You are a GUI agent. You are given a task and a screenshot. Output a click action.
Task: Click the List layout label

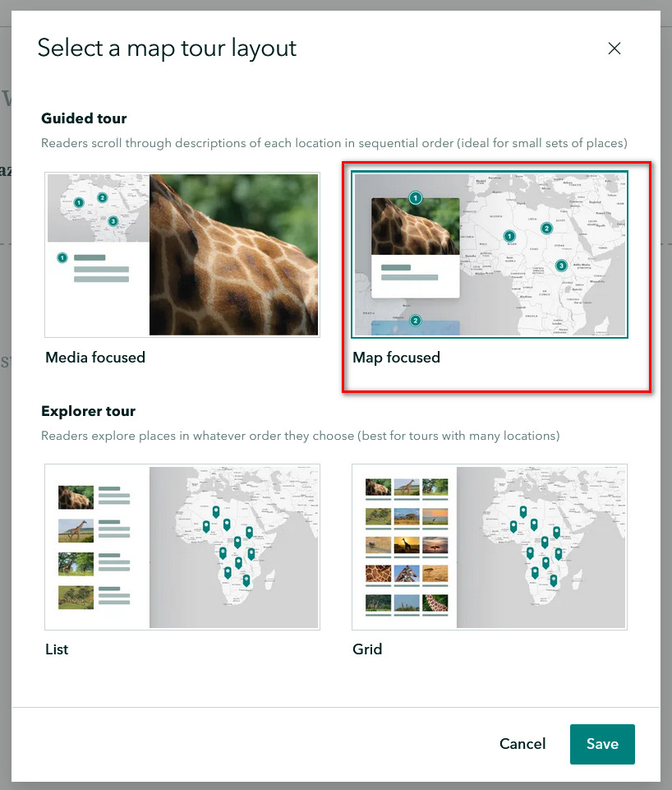(x=57, y=649)
